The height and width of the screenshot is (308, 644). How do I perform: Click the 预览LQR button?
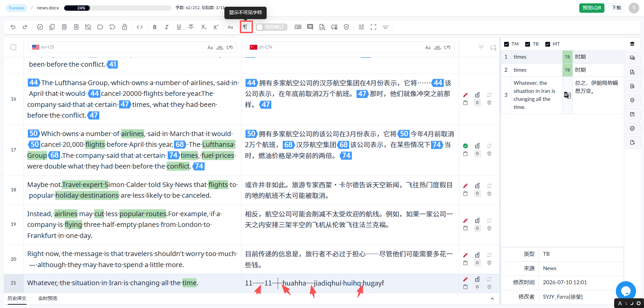[x=592, y=8]
